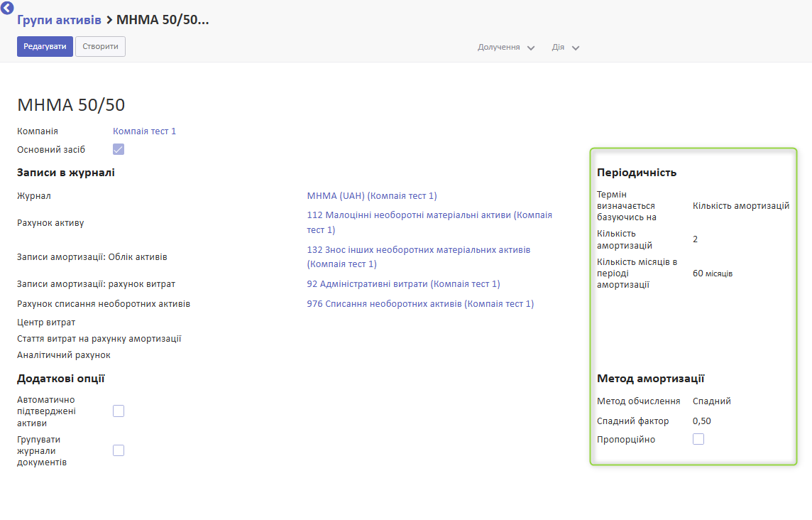Click the back arrow circle icon
The image size is (812, 520).
[6, 7]
